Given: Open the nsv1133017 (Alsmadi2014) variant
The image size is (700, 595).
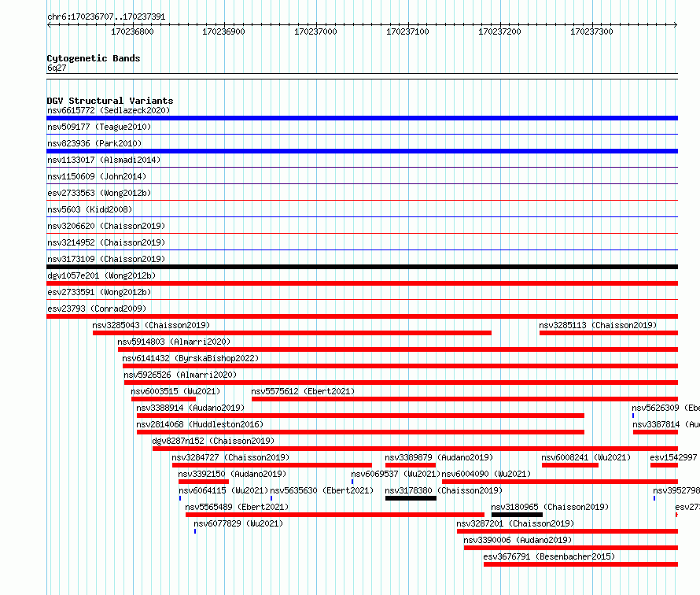Looking at the screenshot, I should click(104, 160).
